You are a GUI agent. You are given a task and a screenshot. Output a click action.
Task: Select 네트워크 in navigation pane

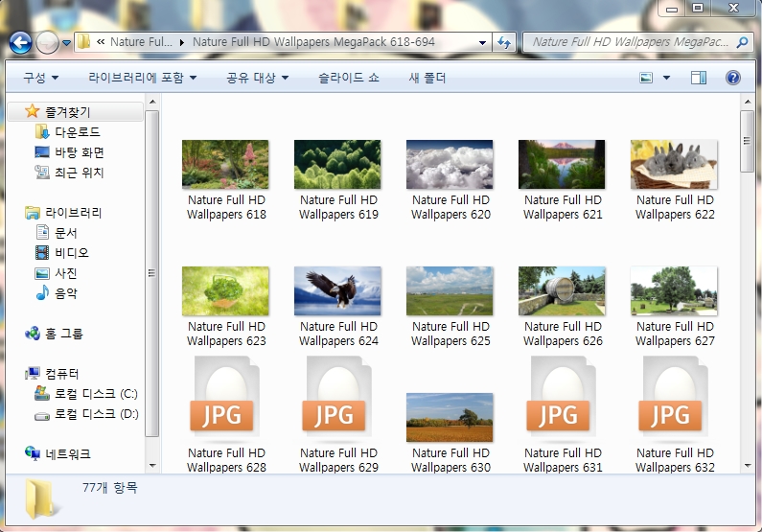pos(68,454)
